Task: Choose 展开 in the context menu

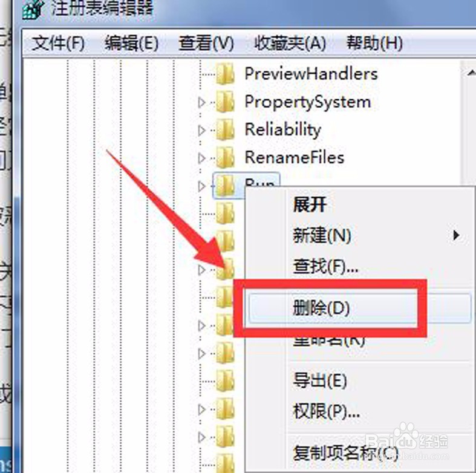Action: click(310, 204)
